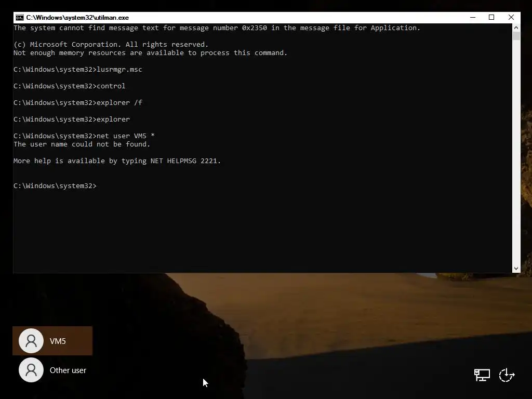Click the VM5 account avatar icon
532x399 pixels.
(x=31, y=341)
